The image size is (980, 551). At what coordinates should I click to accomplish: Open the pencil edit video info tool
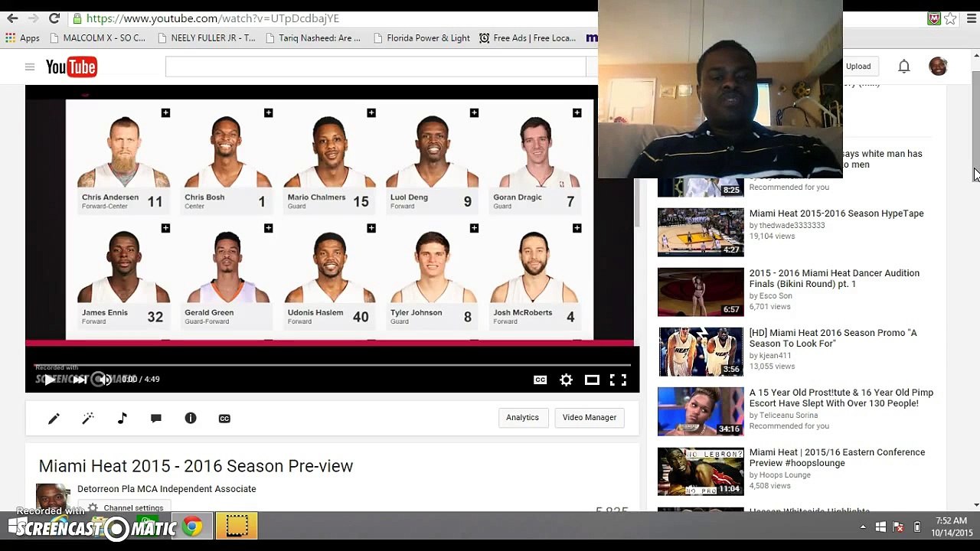point(54,418)
